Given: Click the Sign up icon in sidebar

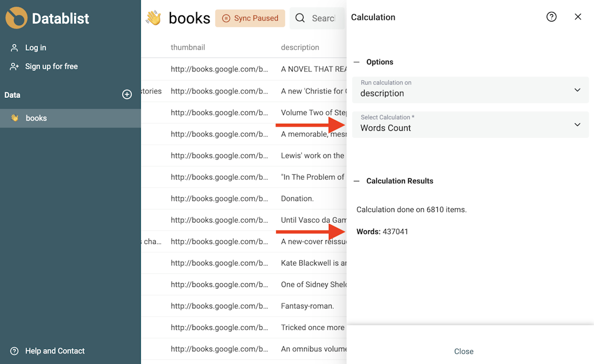Looking at the screenshot, I should point(13,66).
